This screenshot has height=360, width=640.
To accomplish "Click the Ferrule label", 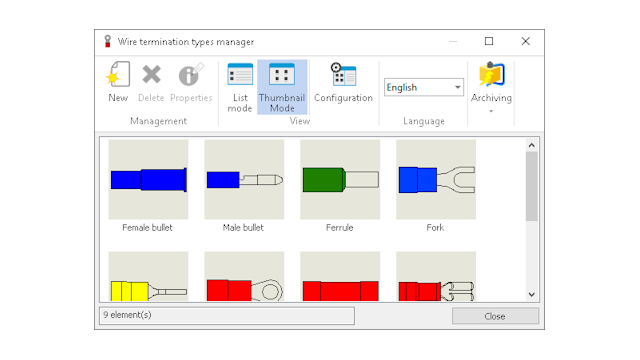I will 340,228.
